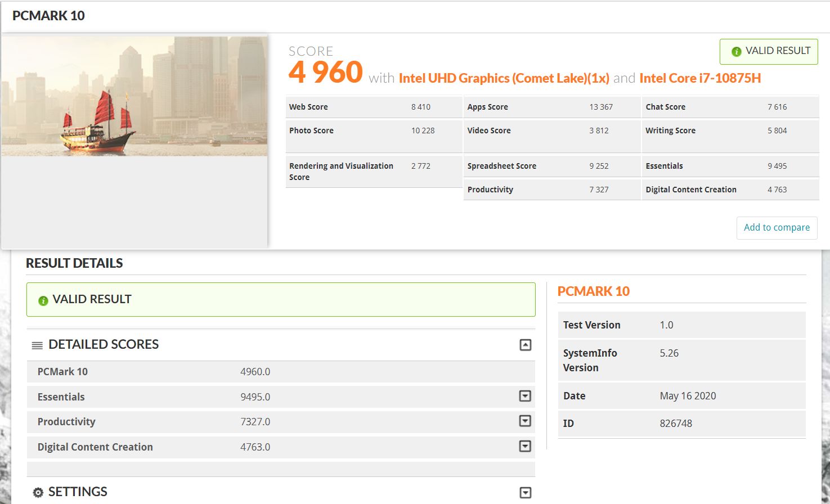The height and width of the screenshot is (504, 830).
Task: Click the Web Score label
Action: pos(308,107)
